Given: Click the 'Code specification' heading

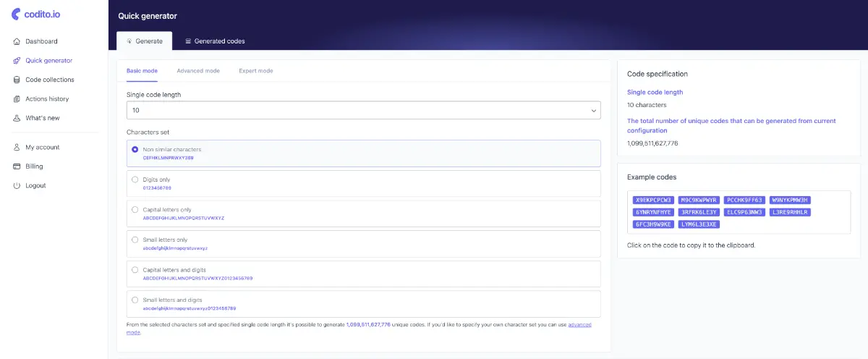Looking at the screenshot, I should pyautogui.click(x=658, y=74).
